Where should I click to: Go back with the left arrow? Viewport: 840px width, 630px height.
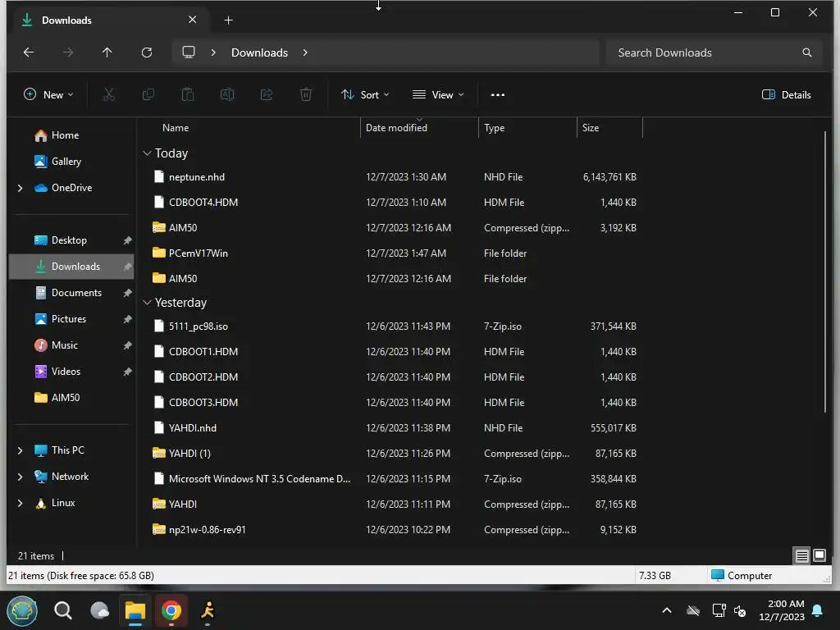click(29, 52)
